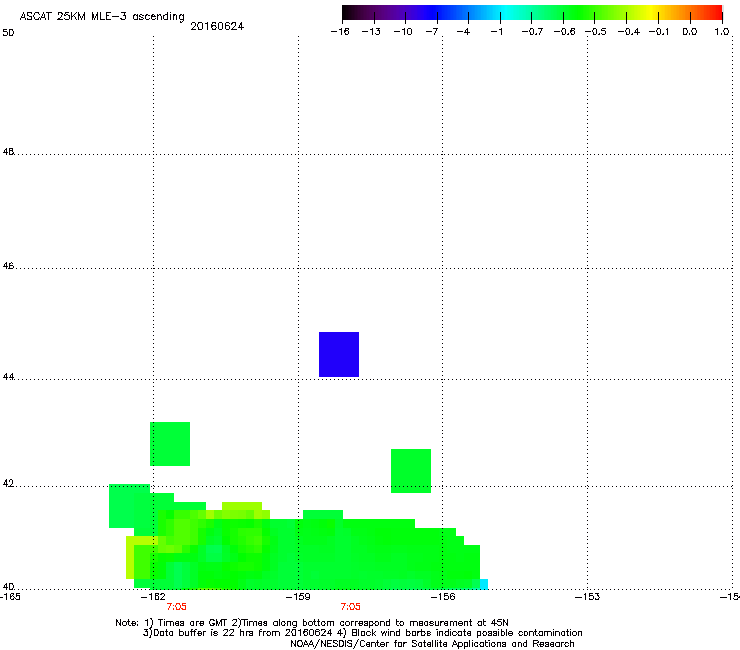The width and height of the screenshot is (740, 650).
Task: Click the latitude label 46
Action: (x=8, y=266)
